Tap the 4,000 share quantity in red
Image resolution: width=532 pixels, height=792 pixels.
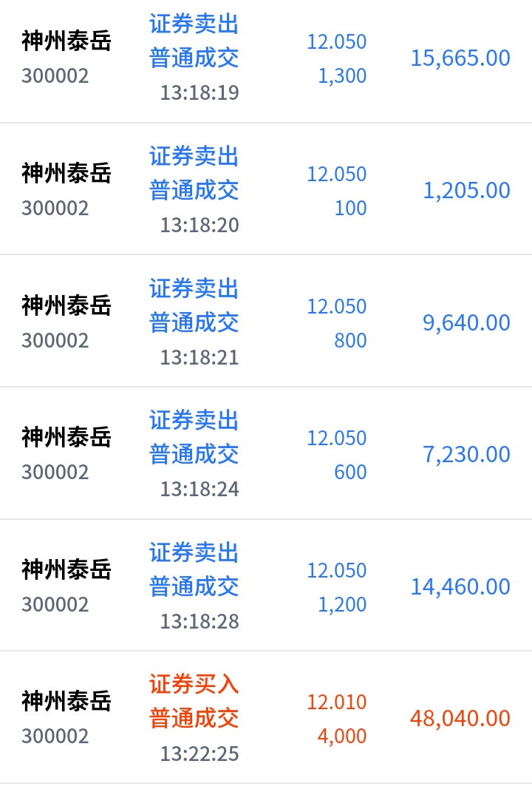click(x=342, y=737)
